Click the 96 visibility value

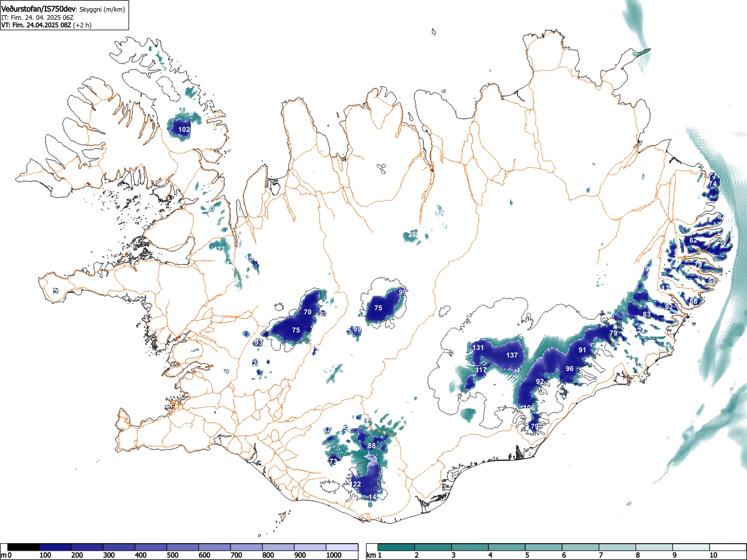click(570, 369)
